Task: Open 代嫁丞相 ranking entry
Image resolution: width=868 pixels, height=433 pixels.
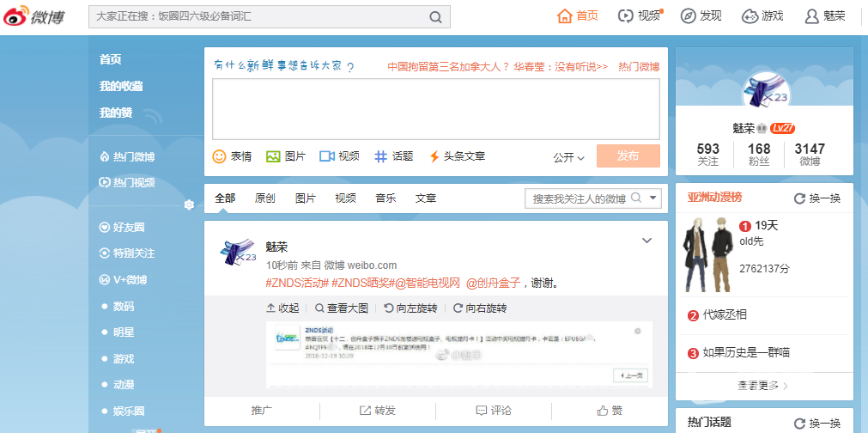Action: (725, 315)
